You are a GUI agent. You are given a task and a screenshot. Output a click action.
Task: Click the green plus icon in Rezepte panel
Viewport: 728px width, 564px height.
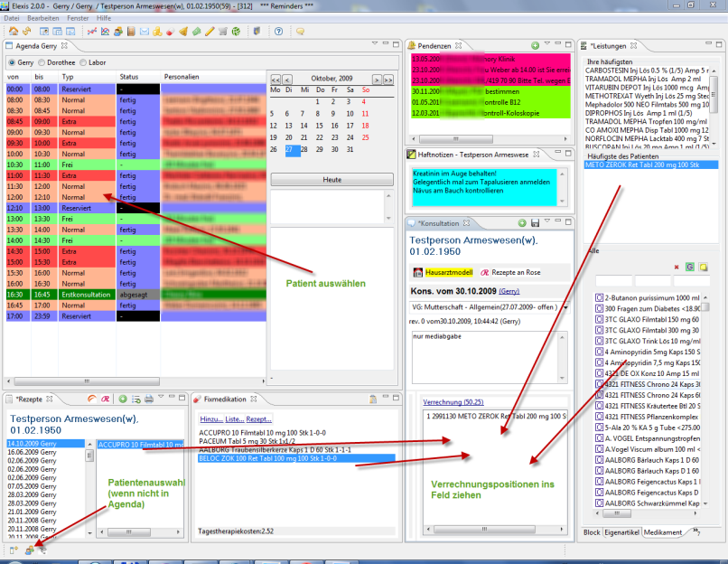[123, 399]
